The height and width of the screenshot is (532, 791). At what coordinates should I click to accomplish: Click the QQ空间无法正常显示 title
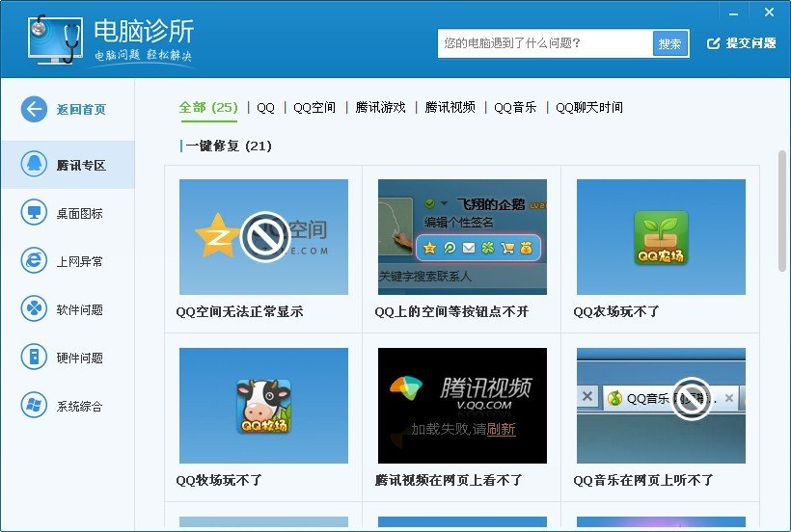coord(239,312)
